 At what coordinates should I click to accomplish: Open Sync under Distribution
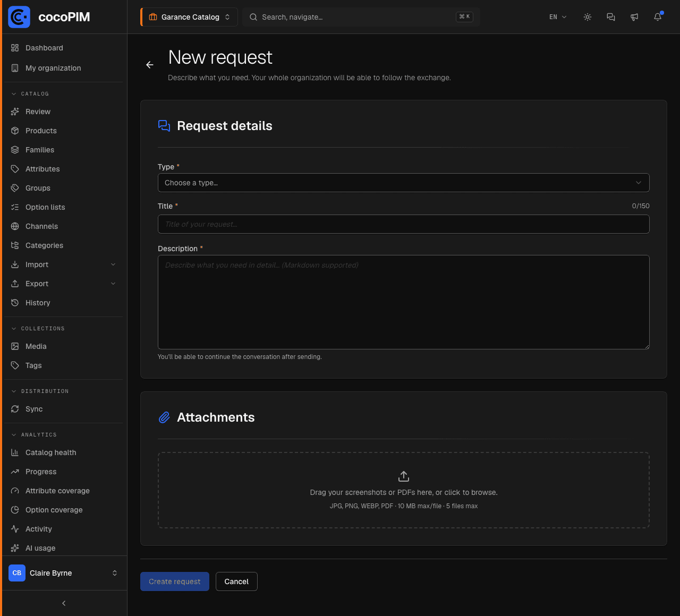click(x=63, y=409)
